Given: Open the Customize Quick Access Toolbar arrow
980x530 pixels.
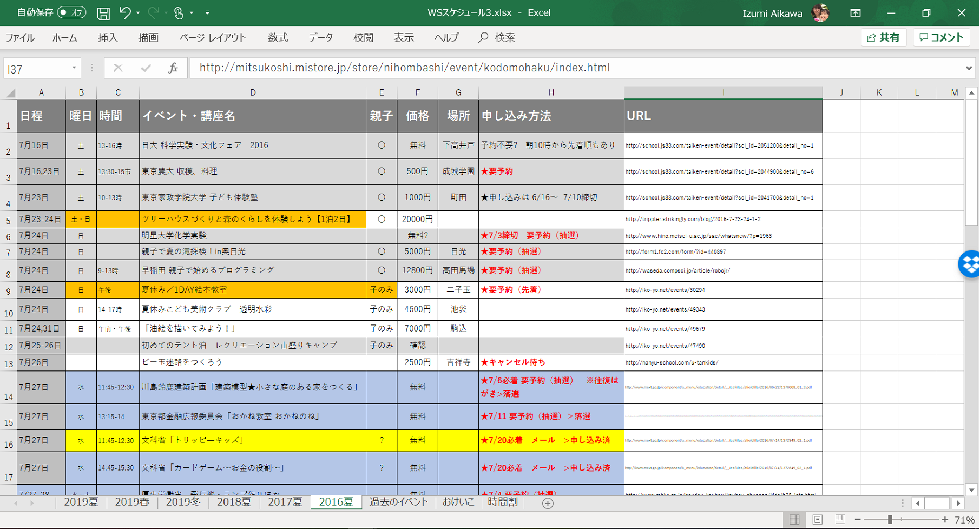Looking at the screenshot, I should (207, 13).
